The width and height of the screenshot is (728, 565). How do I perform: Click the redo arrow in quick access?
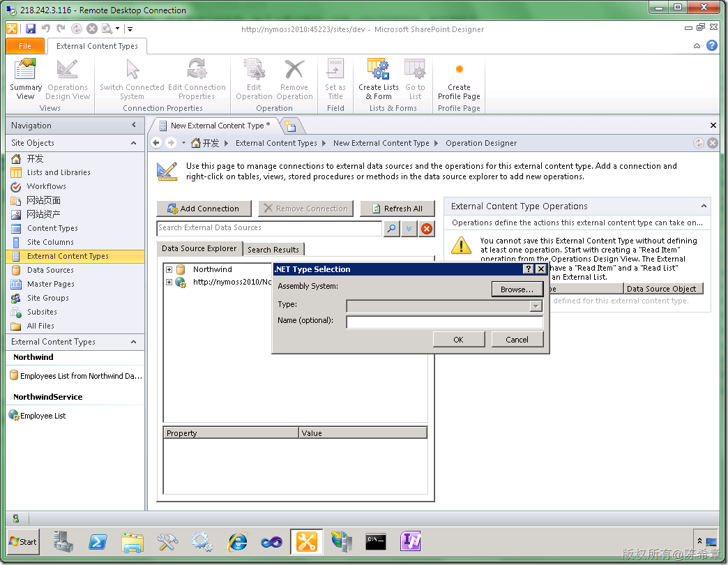click(x=61, y=29)
